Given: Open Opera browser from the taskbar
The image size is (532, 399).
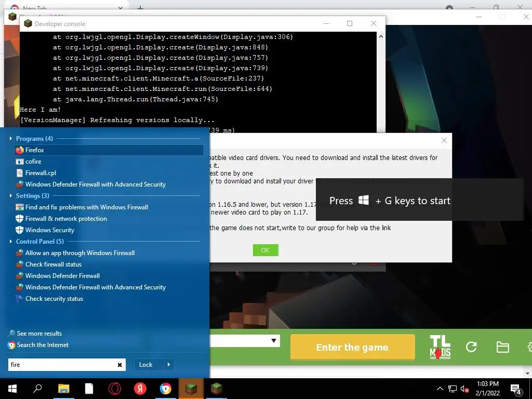Looking at the screenshot, I should [115, 389].
